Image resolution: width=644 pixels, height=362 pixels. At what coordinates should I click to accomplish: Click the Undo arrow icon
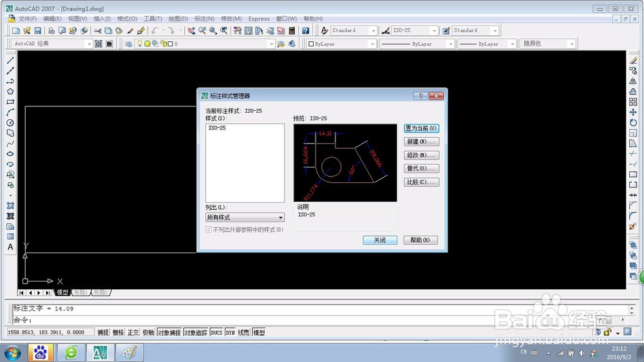coord(155,30)
